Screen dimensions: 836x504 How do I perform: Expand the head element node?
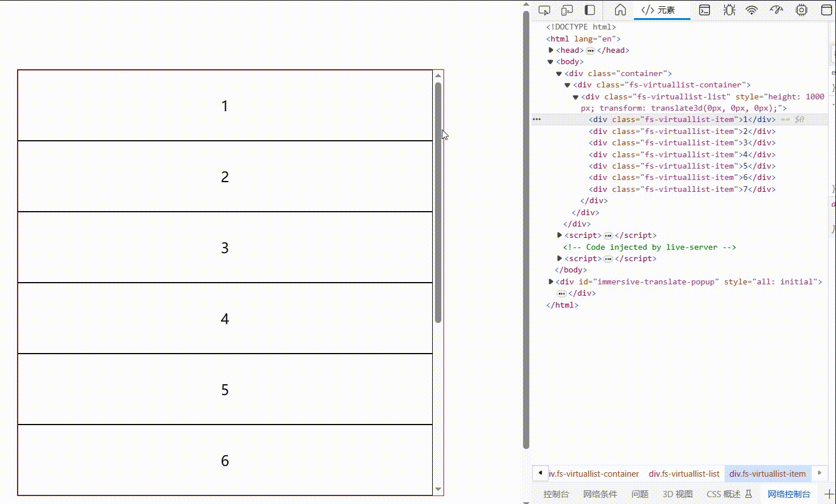[551, 50]
